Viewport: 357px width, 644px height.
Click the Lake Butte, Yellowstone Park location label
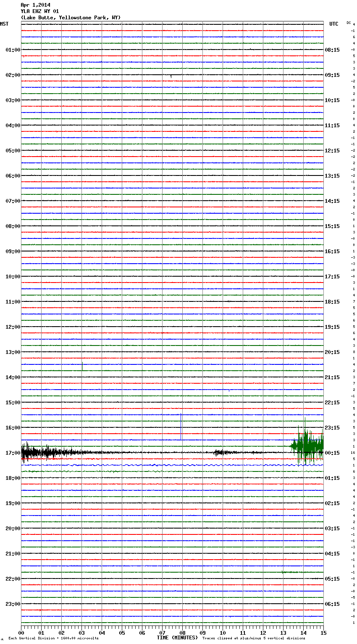71,18
